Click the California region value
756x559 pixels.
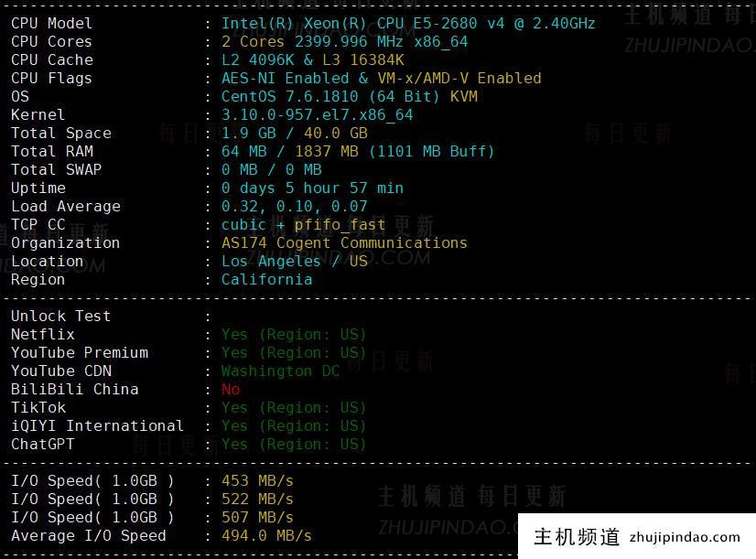pyautogui.click(x=266, y=279)
